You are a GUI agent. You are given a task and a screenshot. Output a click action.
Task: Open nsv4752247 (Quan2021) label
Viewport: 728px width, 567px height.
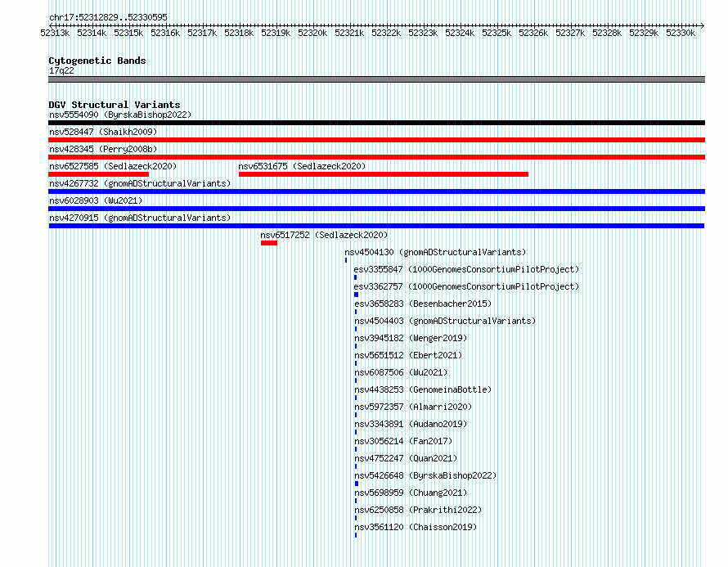[x=406, y=458]
